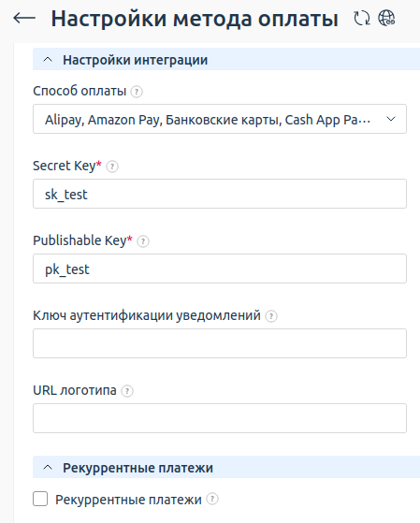The width and height of the screenshot is (420, 523).
Task: Click the URL логотипа label
Action: pyautogui.click(x=75, y=390)
